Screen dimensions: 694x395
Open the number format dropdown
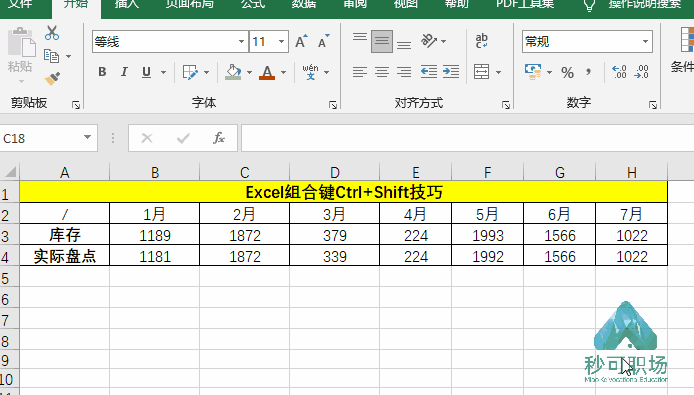click(645, 42)
